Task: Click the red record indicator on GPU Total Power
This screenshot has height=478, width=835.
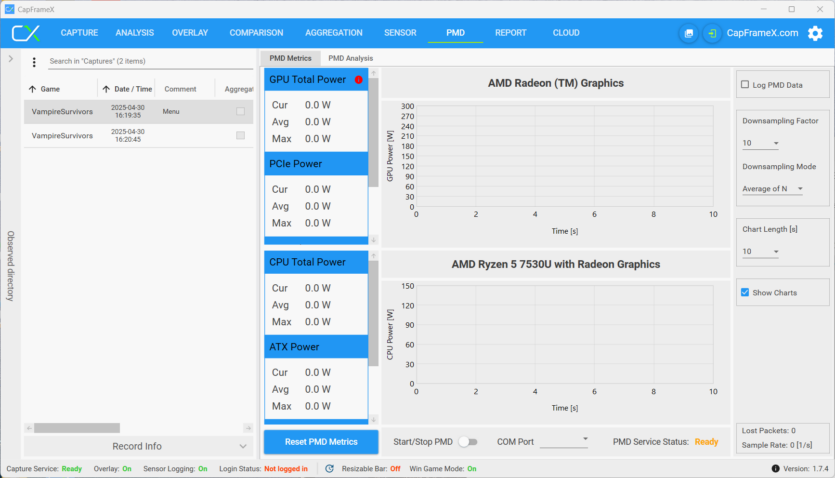Action: pyautogui.click(x=358, y=80)
